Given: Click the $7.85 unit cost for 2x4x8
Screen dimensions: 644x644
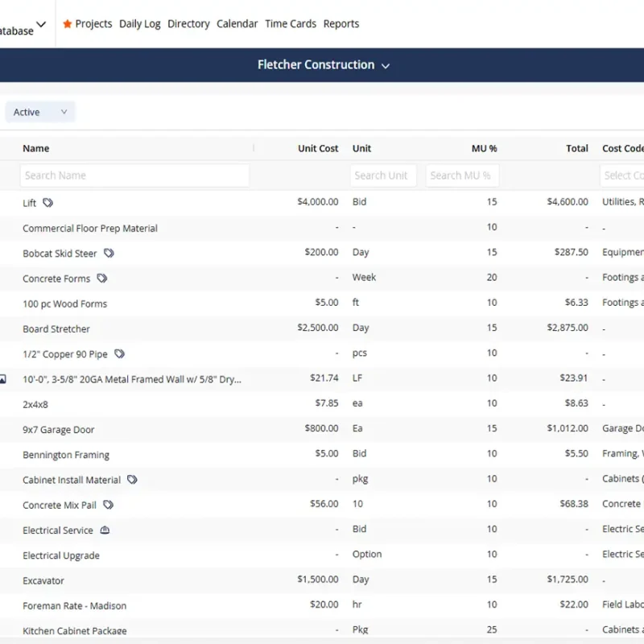Looking at the screenshot, I should click(x=327, y=403).
